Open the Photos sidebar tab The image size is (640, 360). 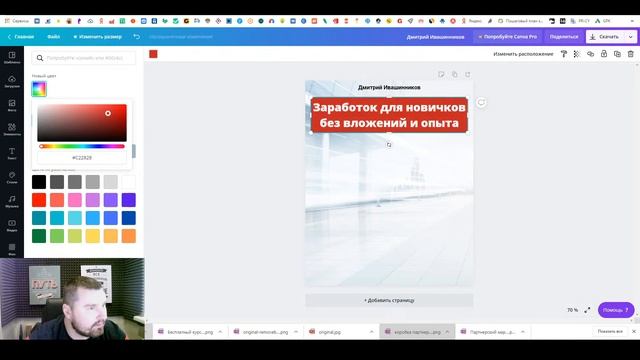point(12,105)
